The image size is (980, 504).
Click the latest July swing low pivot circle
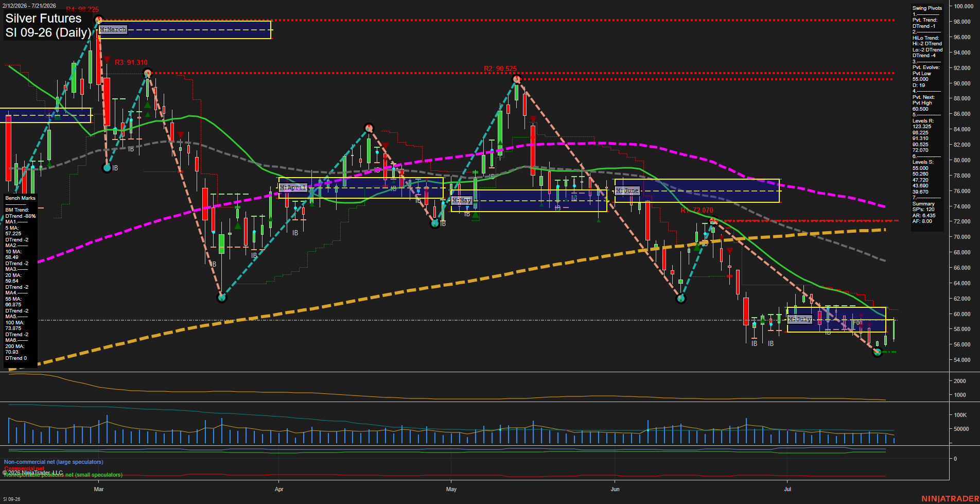click(x=878, y=352)
